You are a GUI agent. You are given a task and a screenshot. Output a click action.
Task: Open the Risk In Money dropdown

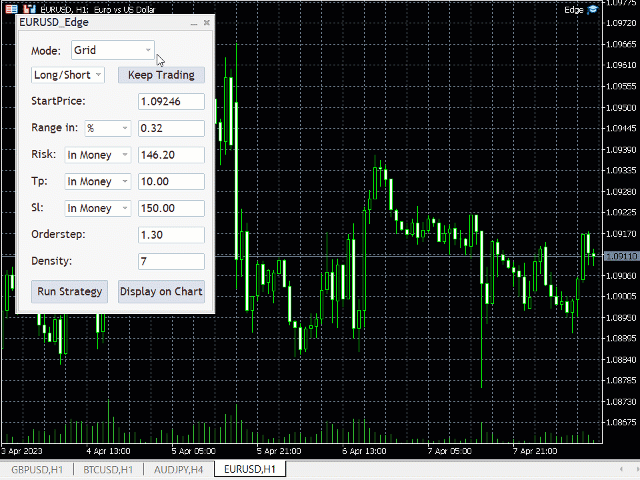pos(98,155)
